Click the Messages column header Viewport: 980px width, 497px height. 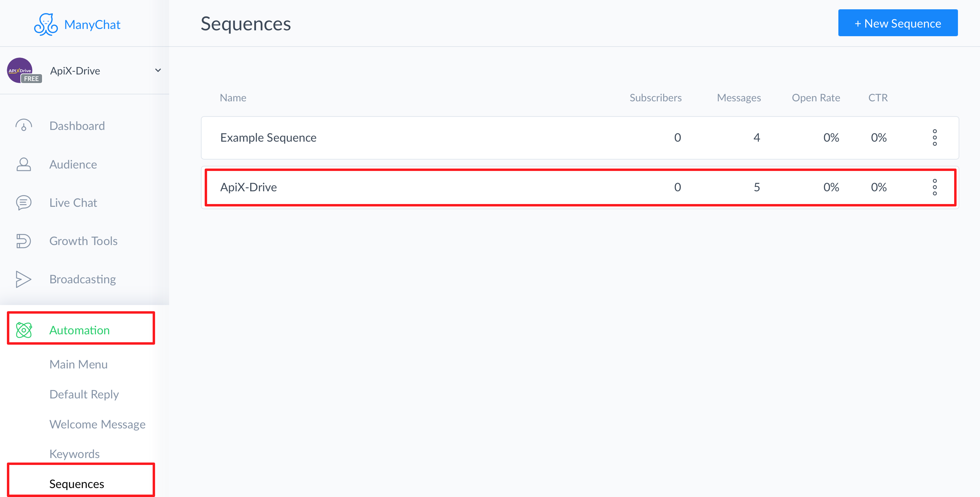coord(739,98)
